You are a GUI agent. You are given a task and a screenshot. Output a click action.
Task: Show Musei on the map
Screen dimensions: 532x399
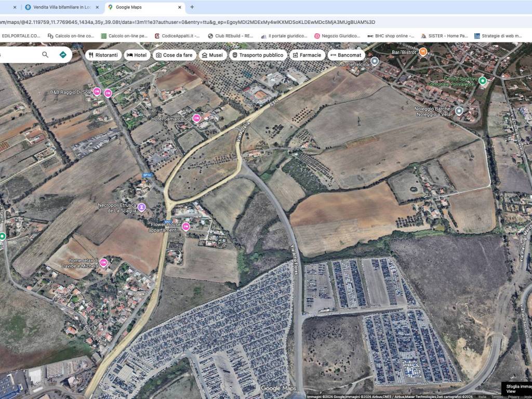[212, 55]
